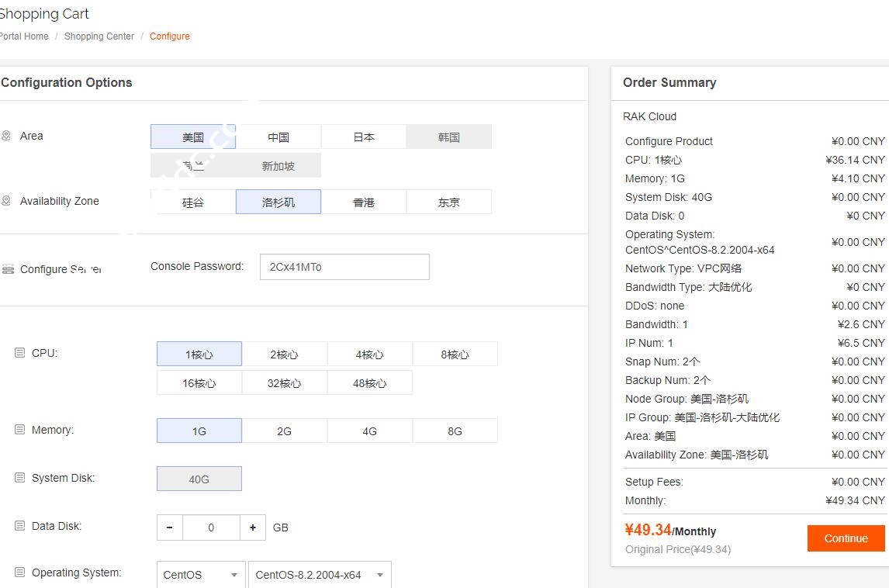Click the Availability Zone location icon
889x588 pixels.
pyautogui.click(x=6, y=201)
